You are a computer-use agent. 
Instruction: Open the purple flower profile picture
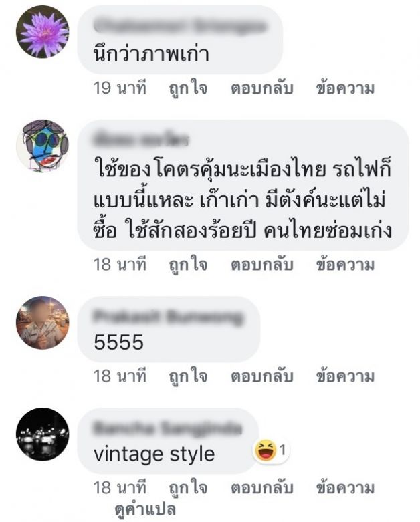point(42,32)
